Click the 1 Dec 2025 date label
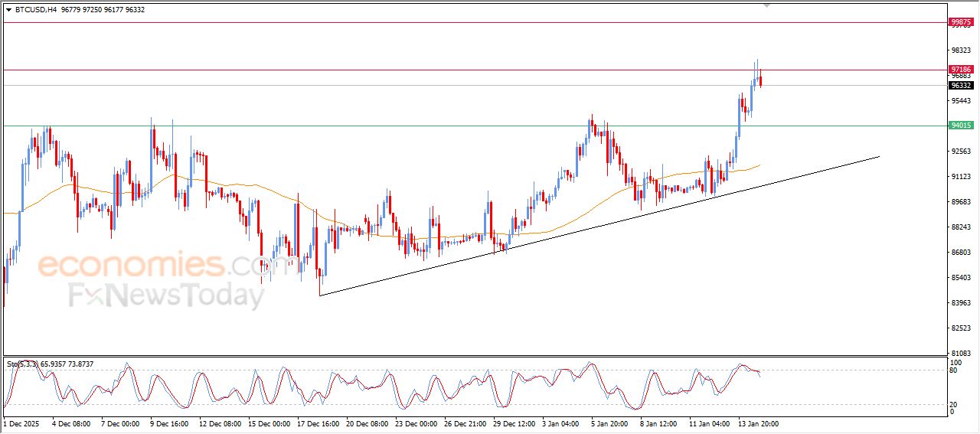This screenshot has width=980, height=434. pyautogui.click(x=20, y=423)
